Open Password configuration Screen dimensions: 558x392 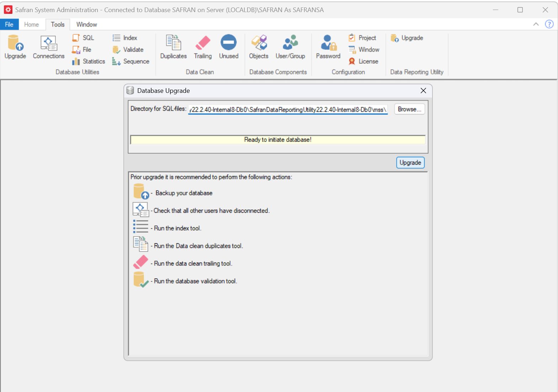[x=328, y=47]
